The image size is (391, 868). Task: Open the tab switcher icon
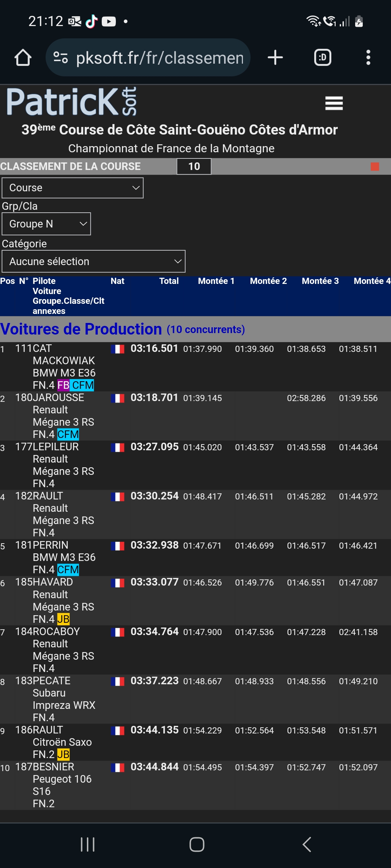tap(322, 58)
